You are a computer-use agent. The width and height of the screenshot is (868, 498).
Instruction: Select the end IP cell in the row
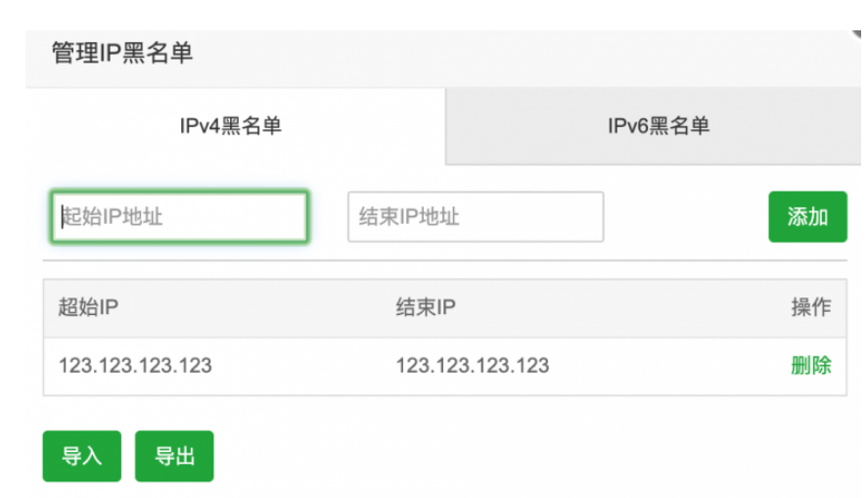pos(473,366)
